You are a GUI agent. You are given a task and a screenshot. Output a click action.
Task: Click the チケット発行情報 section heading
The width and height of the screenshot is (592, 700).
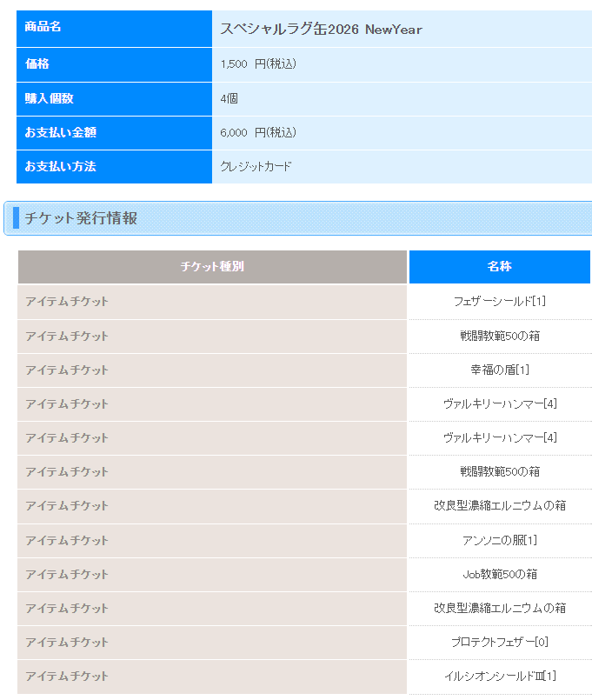click(x=81, y=218)
